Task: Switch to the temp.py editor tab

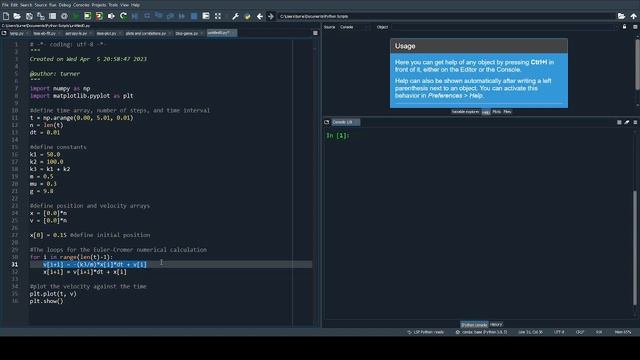Action: tap(17, 33)
